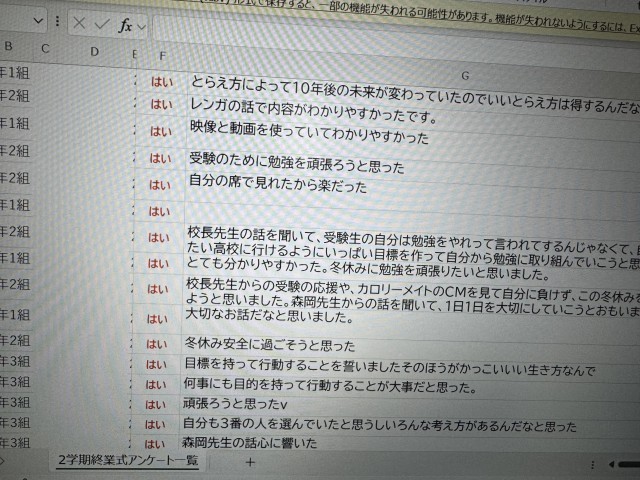
Task: Click the Enter checkmark icon in formula bar
Action: tap(103, 22)
